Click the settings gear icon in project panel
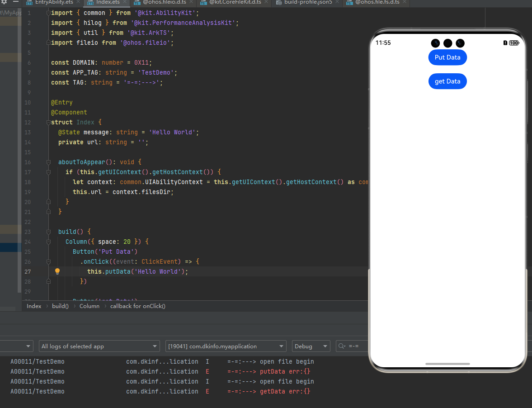 click(x=4, y=2)
